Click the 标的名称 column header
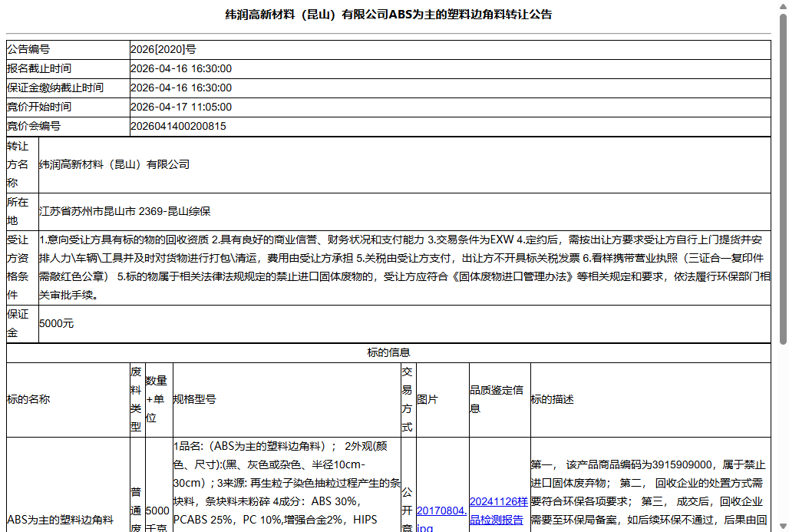Image resolution: width=789 pixels, height=532 pixels. coord(68,400)
